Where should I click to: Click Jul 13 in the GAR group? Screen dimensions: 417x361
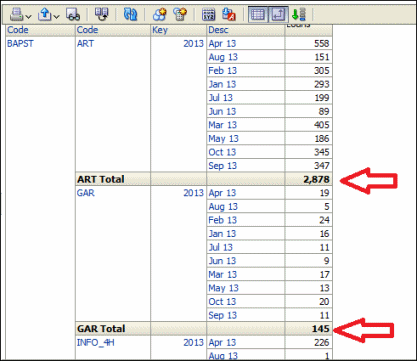pos(221,248)
